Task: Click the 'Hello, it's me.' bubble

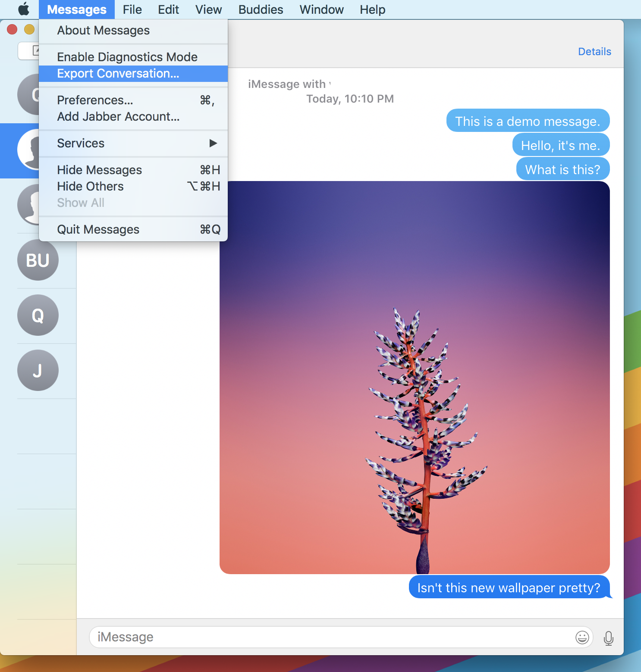Action: pyautogui.click(x=561, y=145)
